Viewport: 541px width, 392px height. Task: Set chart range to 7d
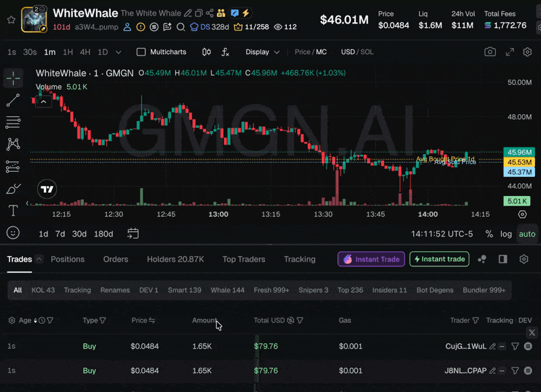click(60, 234)
